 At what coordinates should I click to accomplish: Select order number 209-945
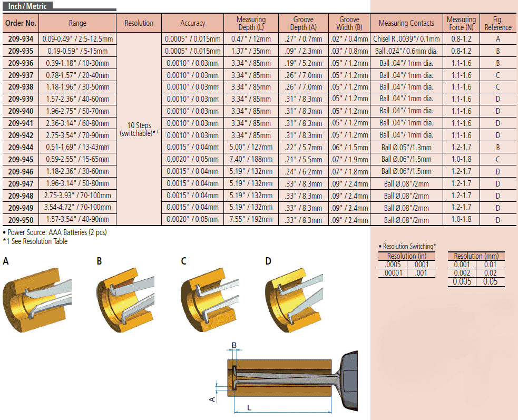[x=21, y=159]
